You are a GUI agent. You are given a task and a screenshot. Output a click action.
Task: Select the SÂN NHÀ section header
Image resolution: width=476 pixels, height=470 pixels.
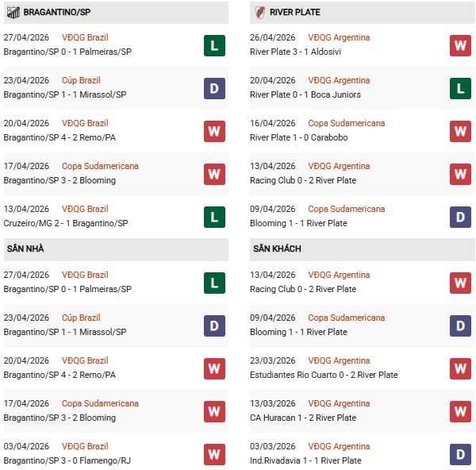[25, 248]
